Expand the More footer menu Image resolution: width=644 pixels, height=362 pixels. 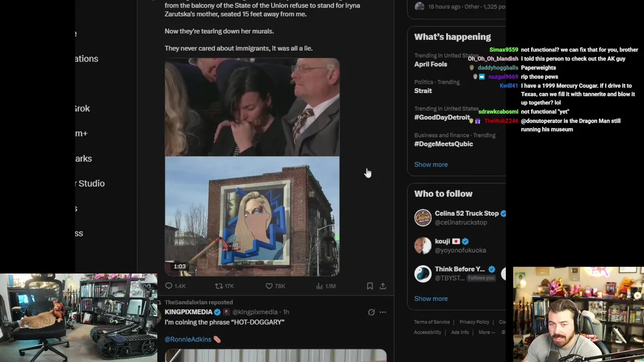coord(486,332)
